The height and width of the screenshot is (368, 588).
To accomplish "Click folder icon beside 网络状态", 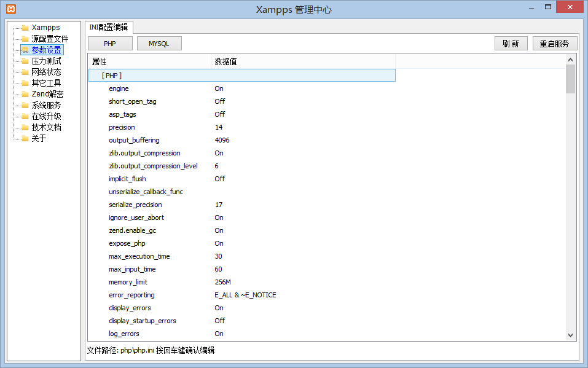I will tap(25, 72).
